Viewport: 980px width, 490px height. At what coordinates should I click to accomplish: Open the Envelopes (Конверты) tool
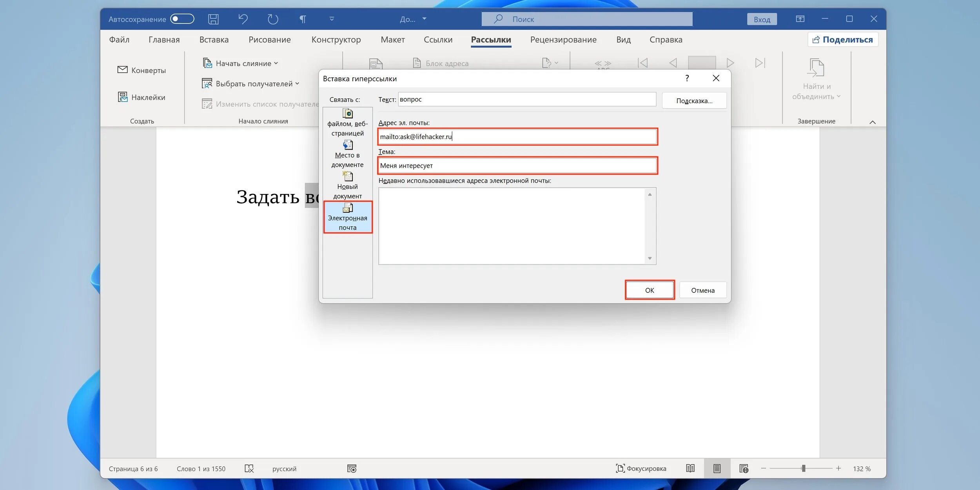tap(142, 70)
